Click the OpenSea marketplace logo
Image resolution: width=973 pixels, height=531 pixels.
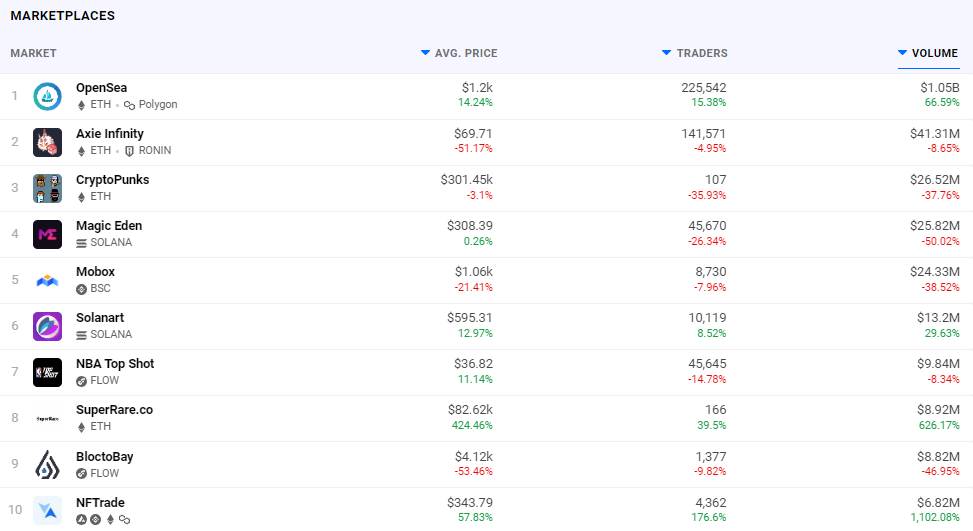tap(47, 96)
